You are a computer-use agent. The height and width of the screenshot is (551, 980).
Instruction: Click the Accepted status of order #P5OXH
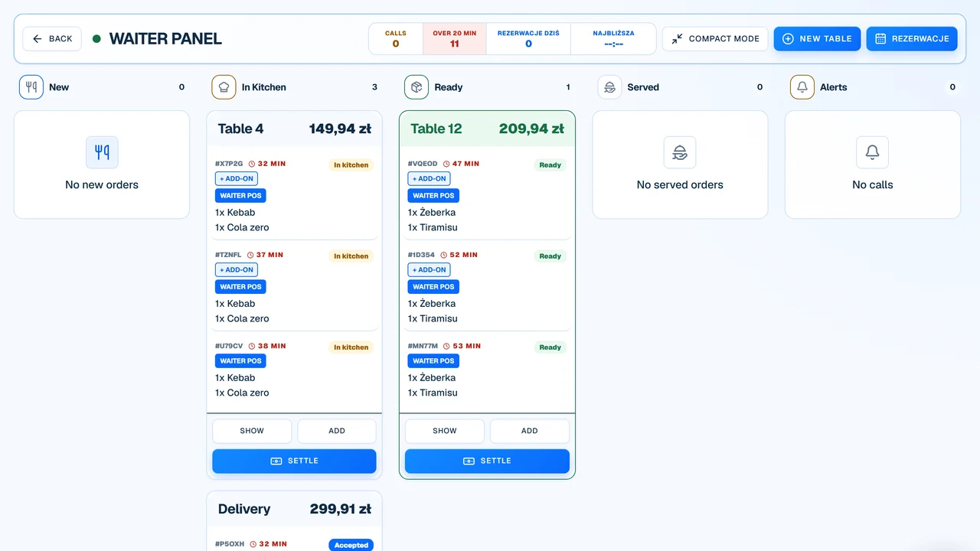[351, 546]
